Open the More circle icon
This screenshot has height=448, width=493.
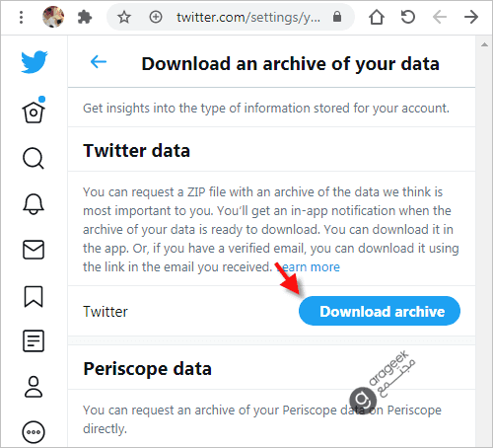34,432
